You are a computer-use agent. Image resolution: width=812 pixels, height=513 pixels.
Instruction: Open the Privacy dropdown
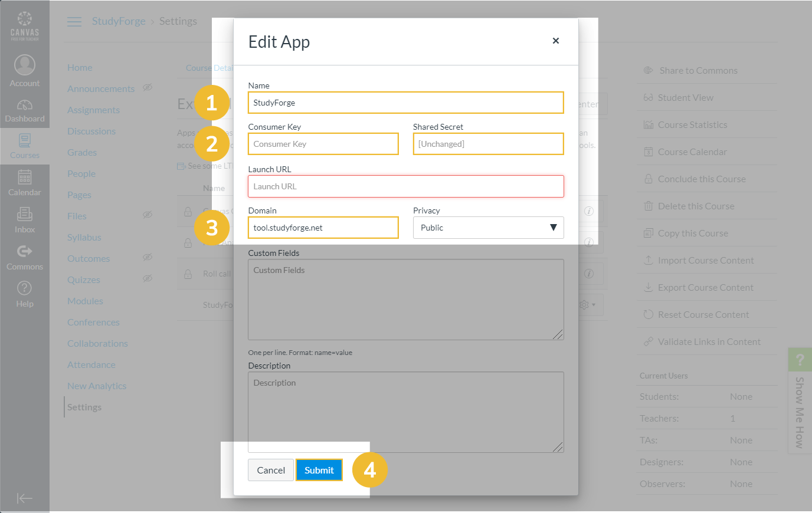pos(488,228)
